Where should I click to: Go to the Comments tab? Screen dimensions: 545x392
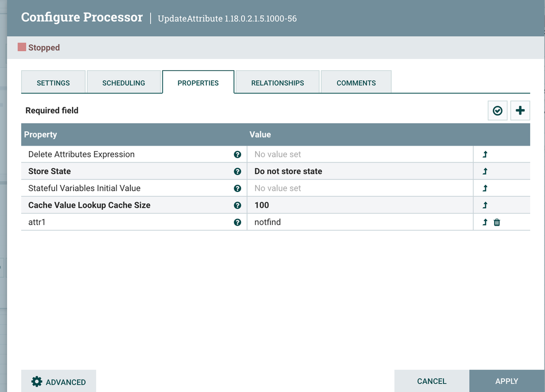pos(356,83)
